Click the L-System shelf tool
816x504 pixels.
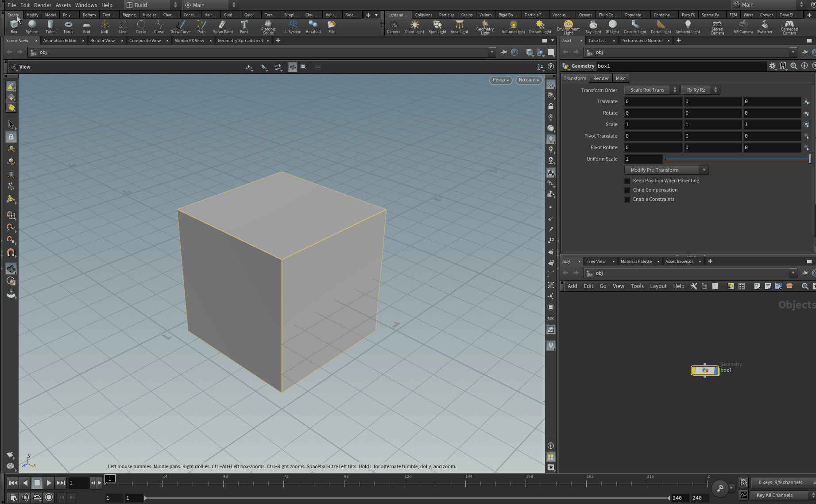293,27
